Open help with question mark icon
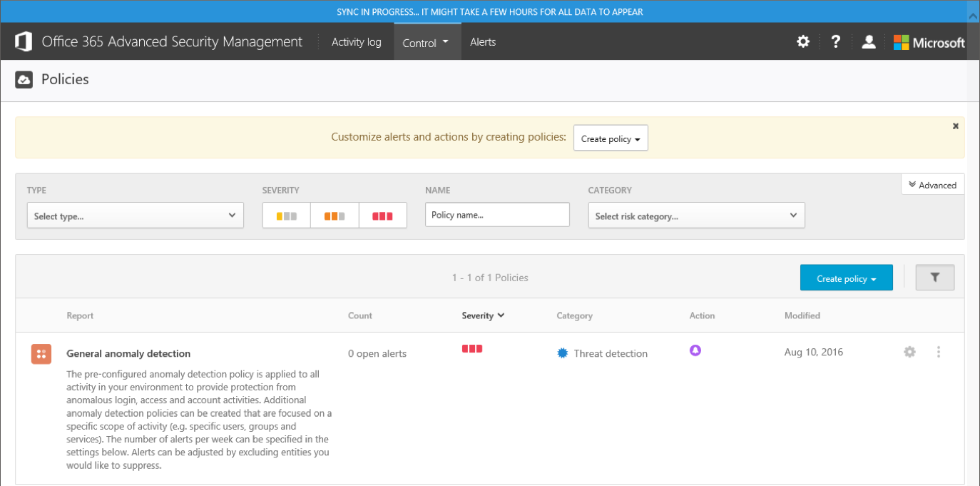Image resolution: width=980 pixels, height=486 pixels. coord(835,41)
